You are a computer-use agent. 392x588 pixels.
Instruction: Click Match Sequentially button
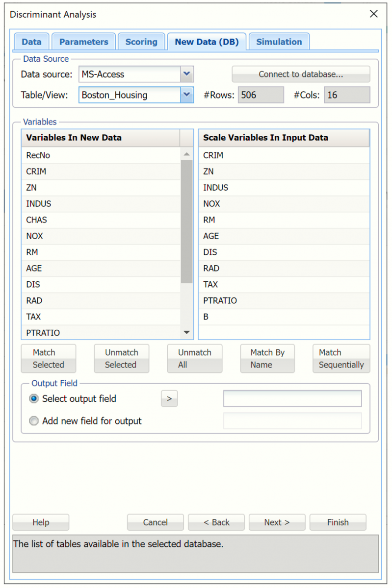[341, 359]
